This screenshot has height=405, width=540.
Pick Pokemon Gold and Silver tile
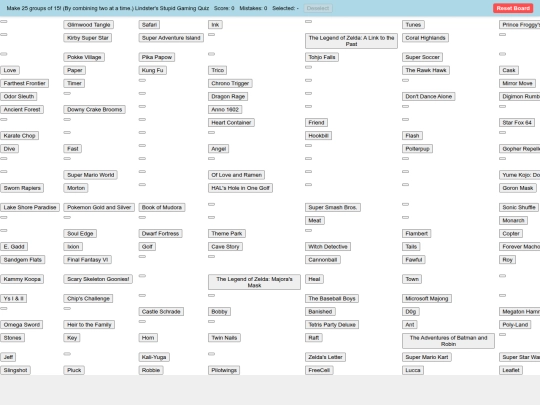[x=99, y=207]
